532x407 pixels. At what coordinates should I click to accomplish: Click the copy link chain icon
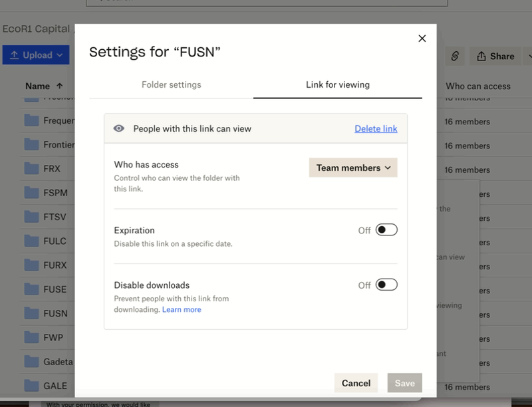(455, 57)
